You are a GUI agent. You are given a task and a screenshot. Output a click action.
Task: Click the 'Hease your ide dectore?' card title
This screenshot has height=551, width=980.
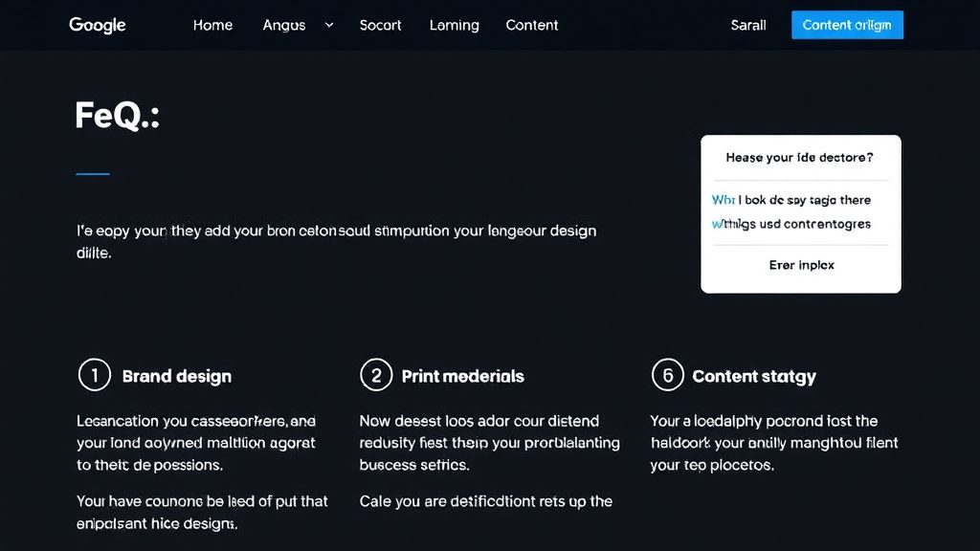[799, 158]
